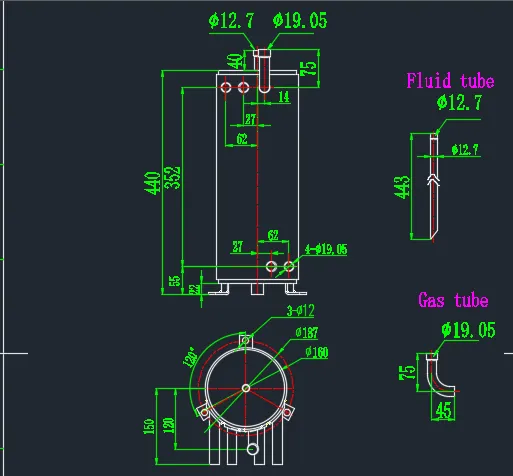Click the "14" horizontal dimension text

pos(284,97)
